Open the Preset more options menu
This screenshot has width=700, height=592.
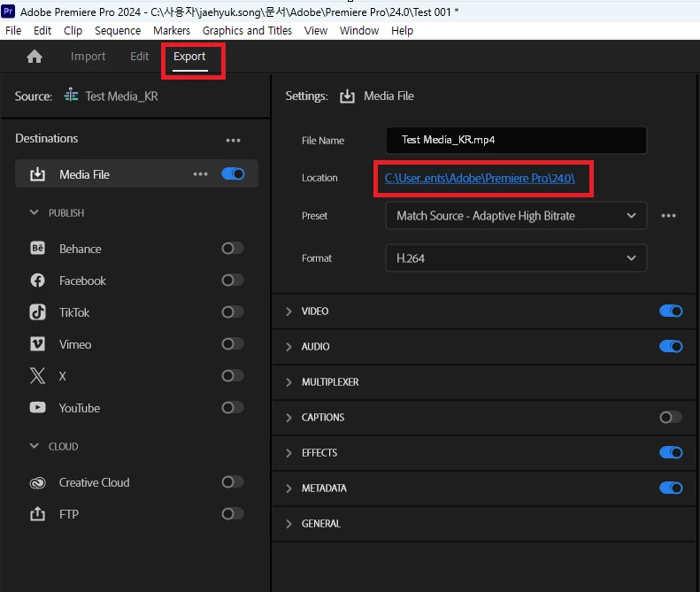coord(668,216)
